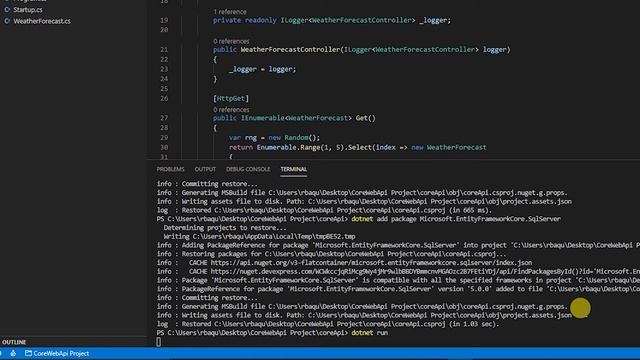Screen dimensions: 640x360
Task: Open the '1 reference' code lens above _logger
Action: coord(230,12)
